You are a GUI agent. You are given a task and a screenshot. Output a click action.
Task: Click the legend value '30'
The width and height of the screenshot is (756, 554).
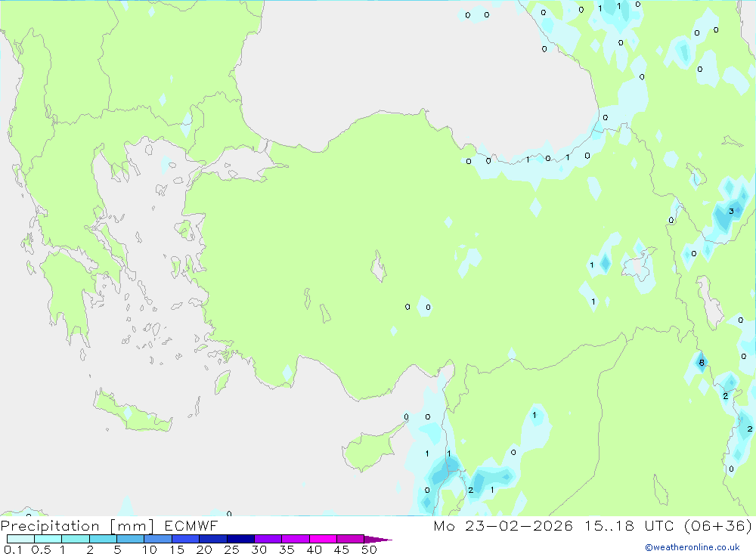(259, 549)
